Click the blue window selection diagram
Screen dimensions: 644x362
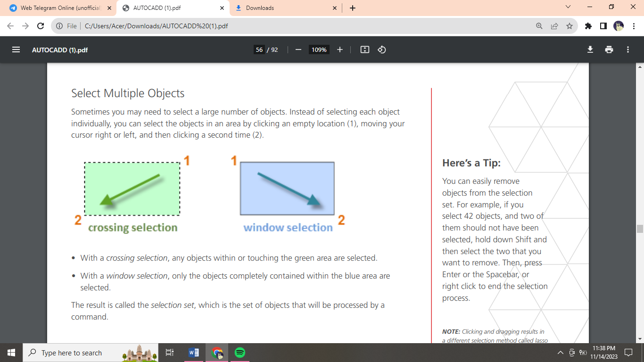pos(288,189)
